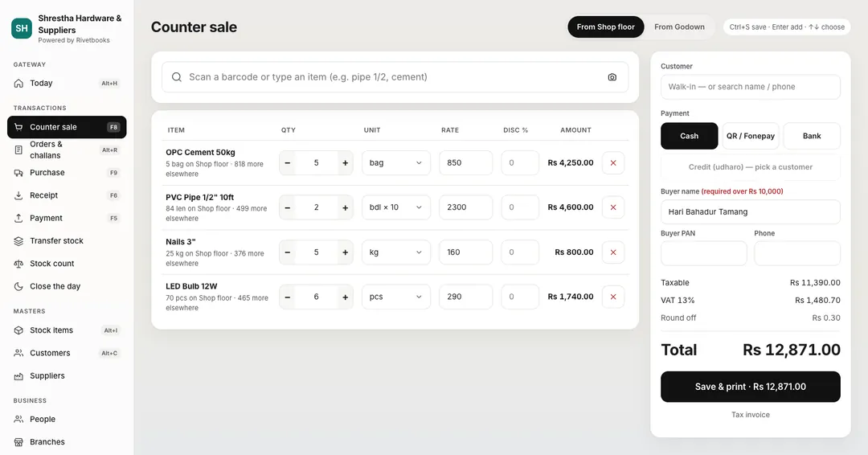This screenshot has height=455, width=868.
Task: Edit discount percent for LED Bulb 12W
Action: coord(520,297)
